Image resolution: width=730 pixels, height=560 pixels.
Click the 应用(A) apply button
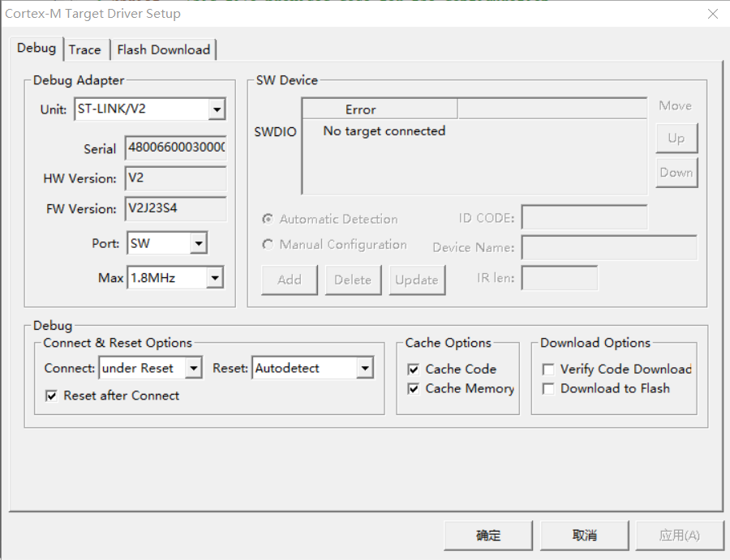[x=680, y=536]
